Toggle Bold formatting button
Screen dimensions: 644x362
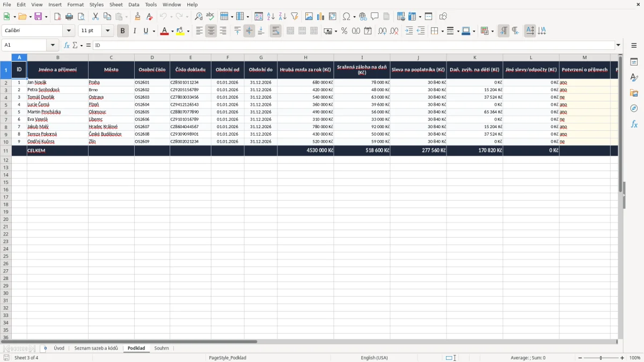click(x=122, y=31)
